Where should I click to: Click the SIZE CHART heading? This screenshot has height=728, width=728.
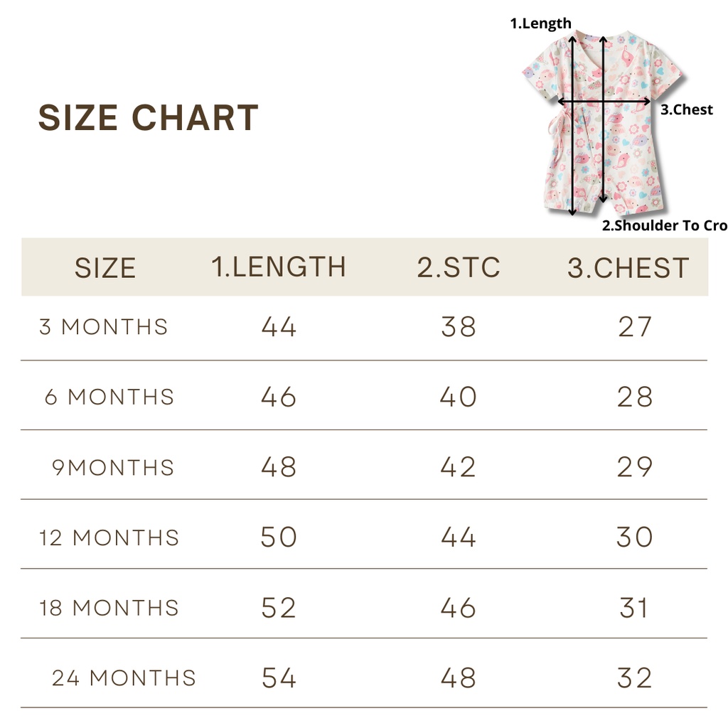(x=148, y=117)
